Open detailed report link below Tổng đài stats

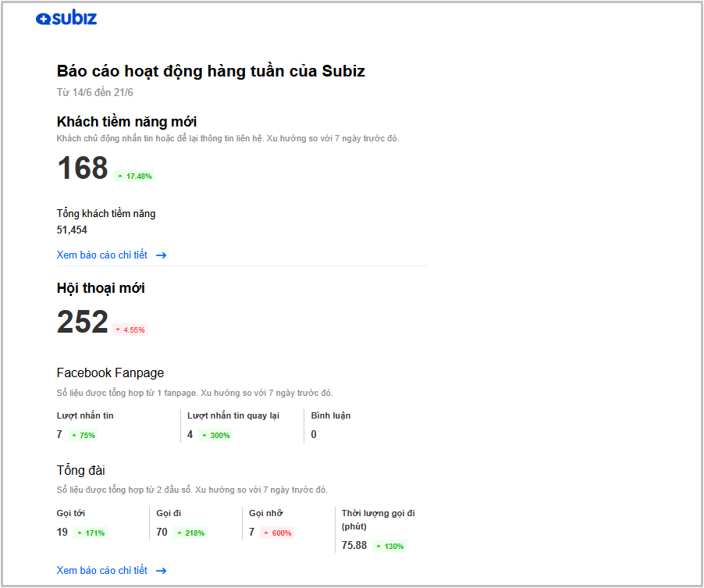click(102, 571)
